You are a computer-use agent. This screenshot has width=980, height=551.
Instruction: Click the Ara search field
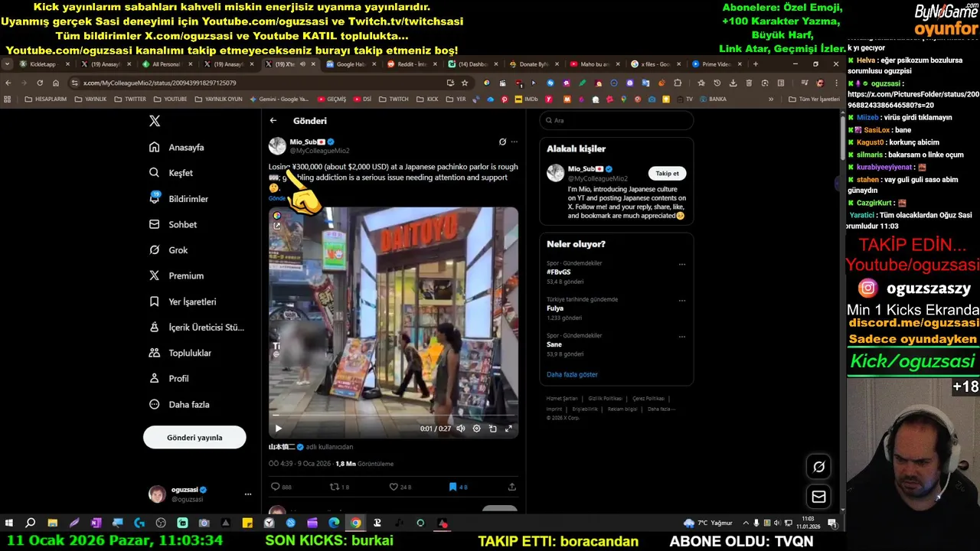click(x=616, y=120)
